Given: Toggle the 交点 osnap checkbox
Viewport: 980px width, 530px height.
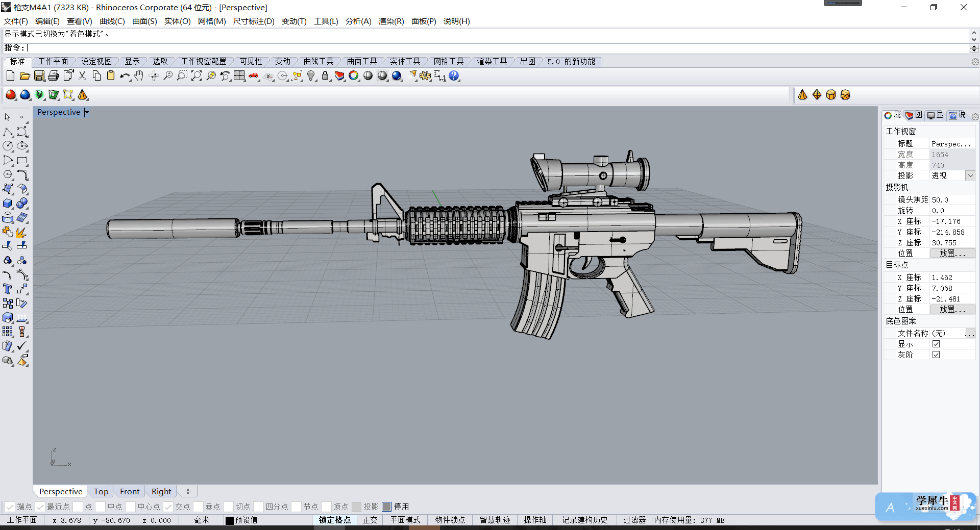Looking at the screenshot, I should coord(168,507).
